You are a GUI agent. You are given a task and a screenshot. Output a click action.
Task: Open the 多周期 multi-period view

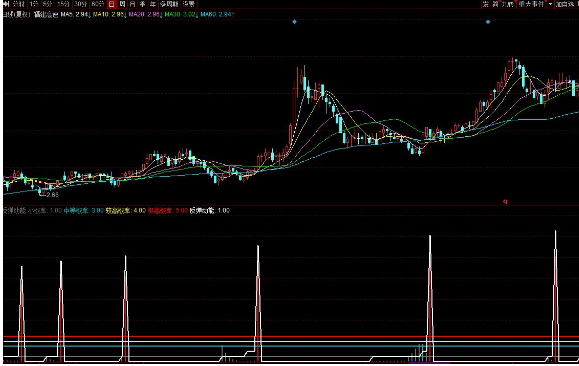pos(169,4)
